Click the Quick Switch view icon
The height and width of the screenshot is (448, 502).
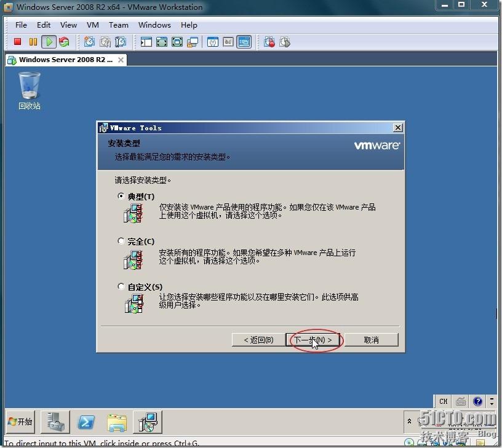click(x=162, y=42)
